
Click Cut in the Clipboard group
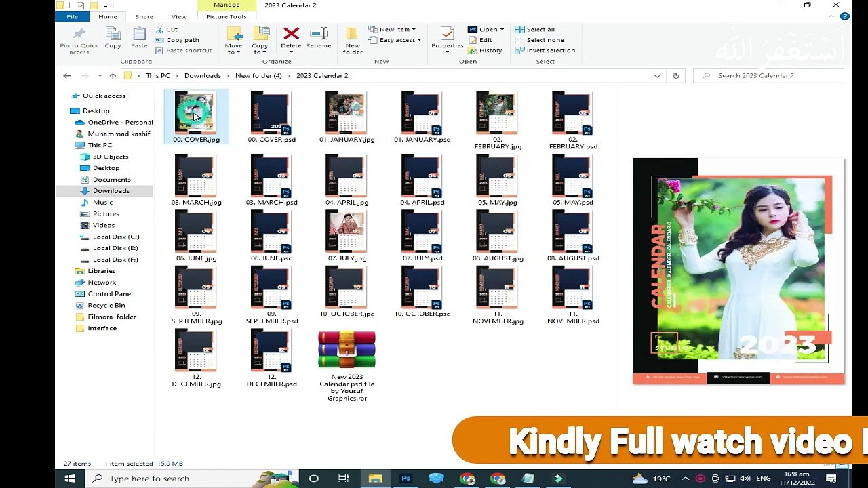[167, 29]
